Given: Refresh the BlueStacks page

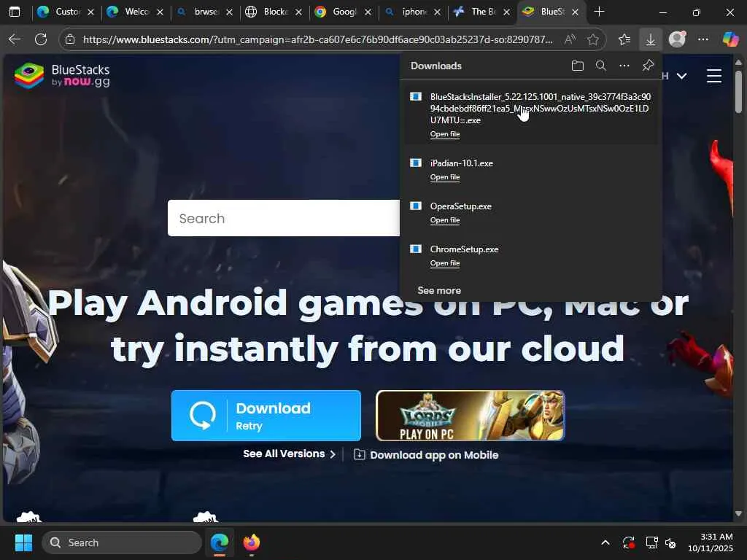Looking at the screenshot, I should pyautogui.click(x=41, y=39).
